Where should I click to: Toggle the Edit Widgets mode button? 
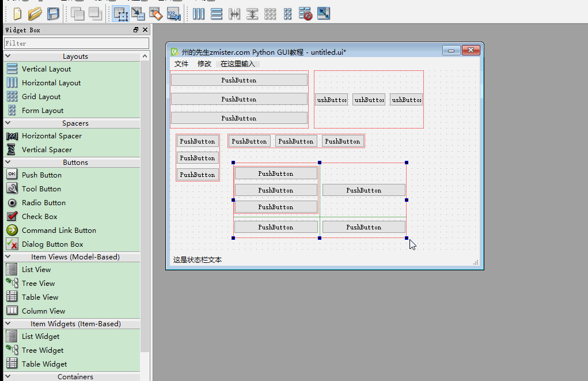click(120, 13)
